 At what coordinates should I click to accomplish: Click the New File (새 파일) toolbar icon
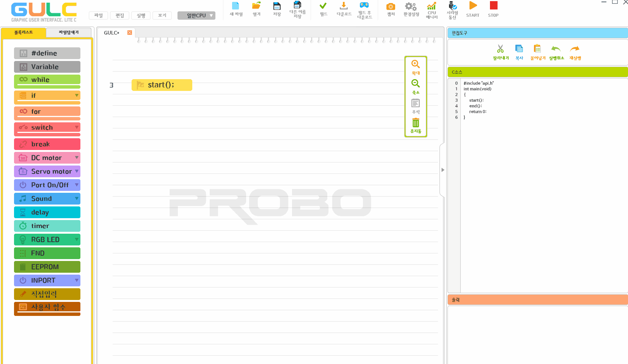[x=235, y=9]
